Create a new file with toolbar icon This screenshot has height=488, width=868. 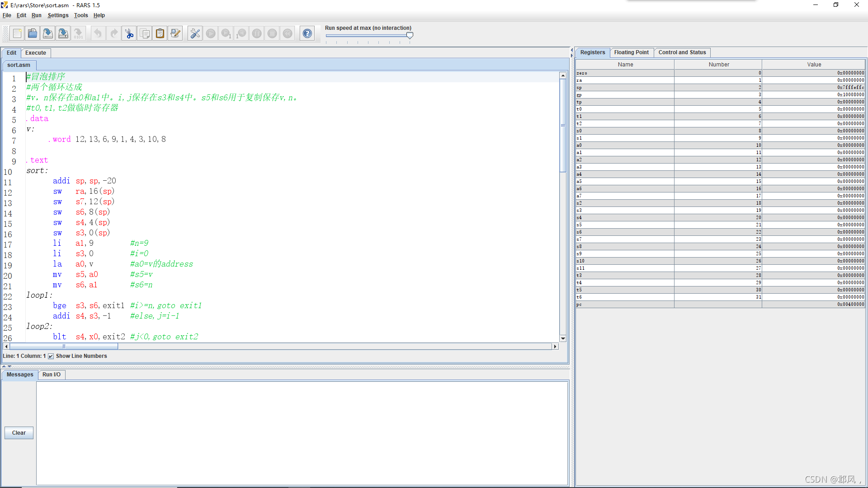click(17, 33)
